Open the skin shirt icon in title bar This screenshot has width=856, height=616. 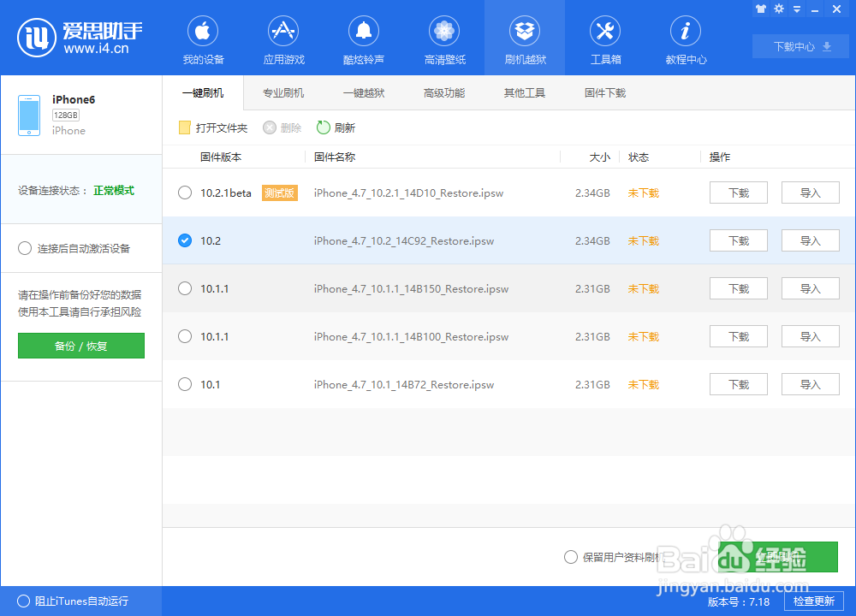pos(761,9)
